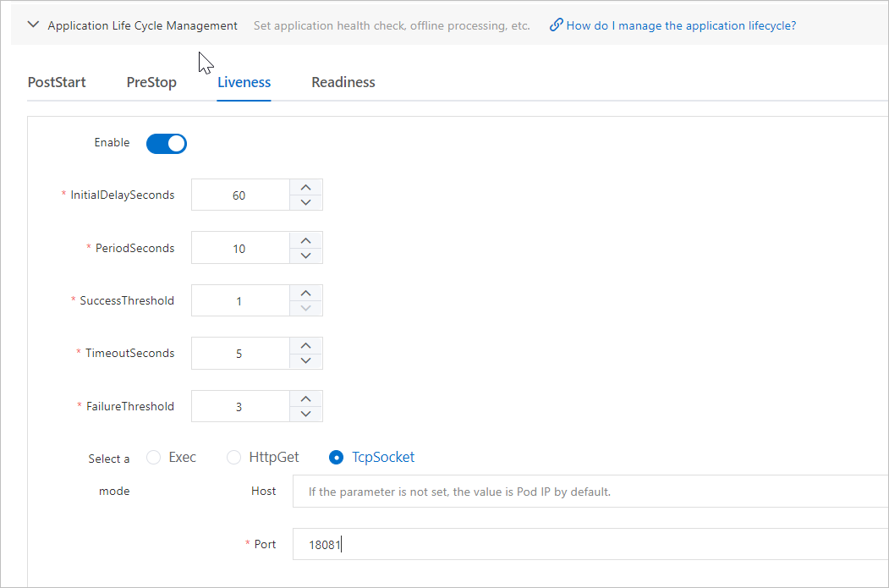Open the lifecycle management help link
Screen dimensions: 889x588
pos(681,25)
